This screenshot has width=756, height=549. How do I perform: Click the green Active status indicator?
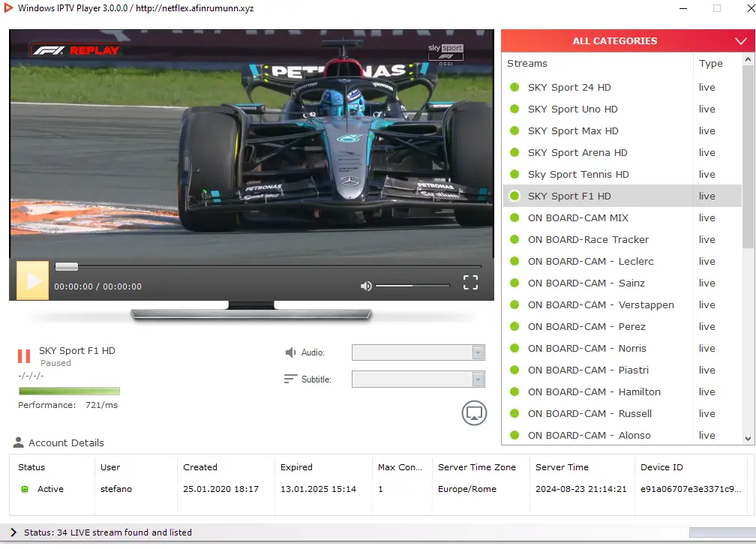pyautogui.click(x=25, y=489)
